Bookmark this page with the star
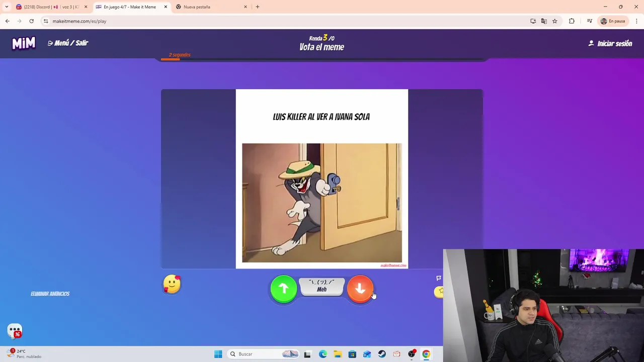 click(x=555, y=21)
